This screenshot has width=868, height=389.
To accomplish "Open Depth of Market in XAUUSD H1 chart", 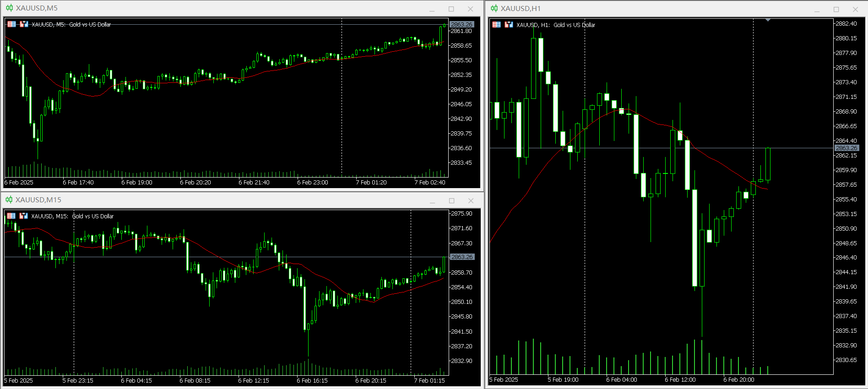I will 497,25.
